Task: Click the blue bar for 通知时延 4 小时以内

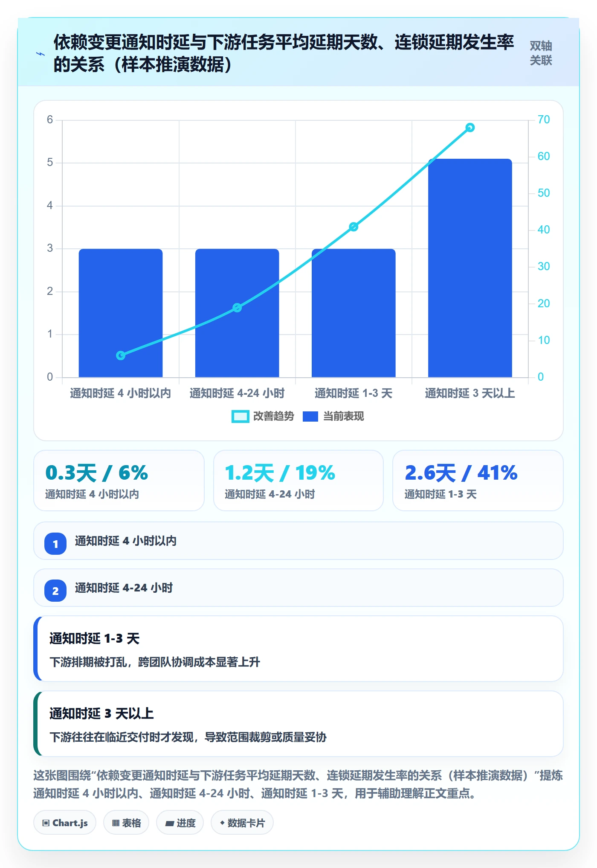Action: click(121, 313)
